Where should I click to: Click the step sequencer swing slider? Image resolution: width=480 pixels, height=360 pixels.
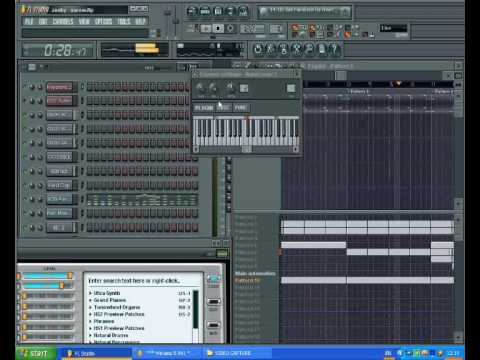click(x=157, y=68)
